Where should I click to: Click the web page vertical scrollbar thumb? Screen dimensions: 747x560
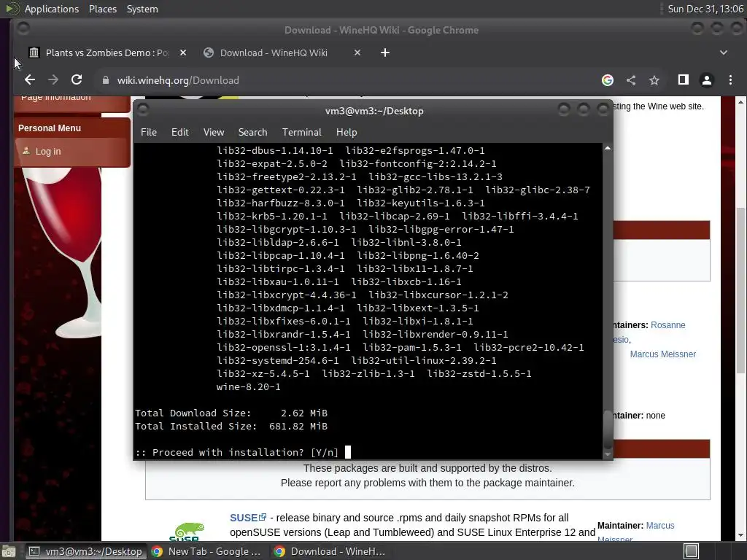click(741, 290)
